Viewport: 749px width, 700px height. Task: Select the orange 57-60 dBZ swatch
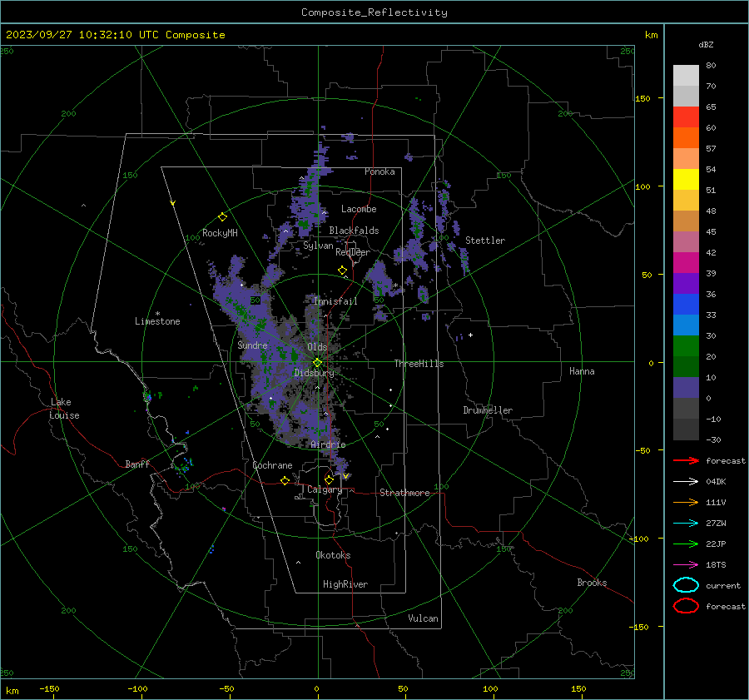pyautogui.click(x=686, y=138)
